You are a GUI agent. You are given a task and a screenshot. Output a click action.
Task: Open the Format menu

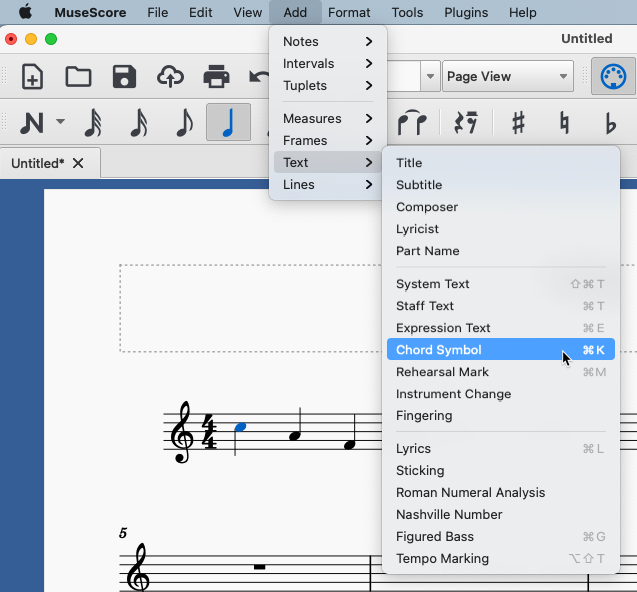tap(349, 13)
